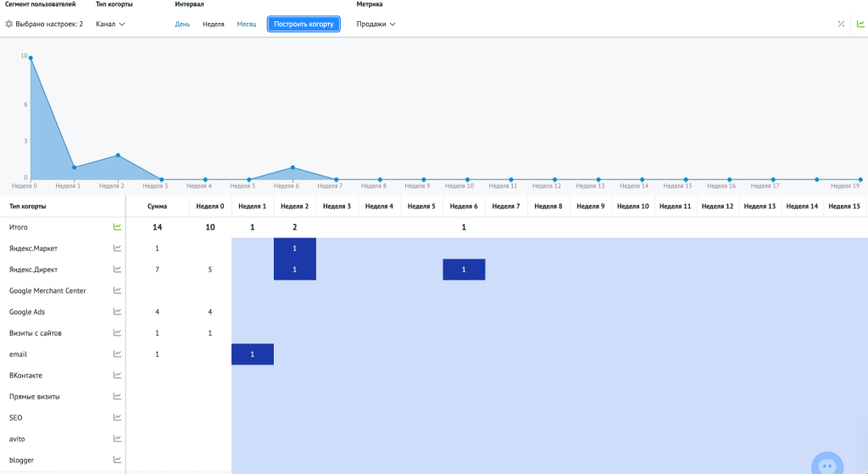Choose the Неделя interval link
This screenshot has height=474, width=868.
tap(214, 24)
